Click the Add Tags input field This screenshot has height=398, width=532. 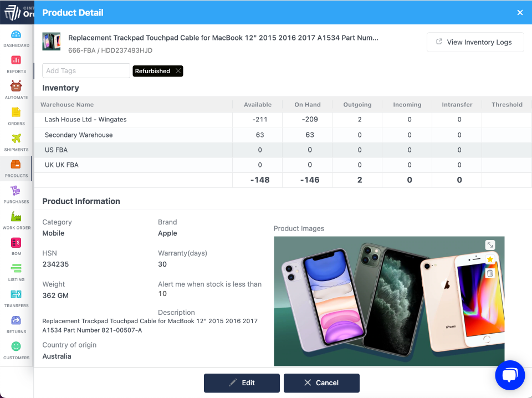pos(86,71)
